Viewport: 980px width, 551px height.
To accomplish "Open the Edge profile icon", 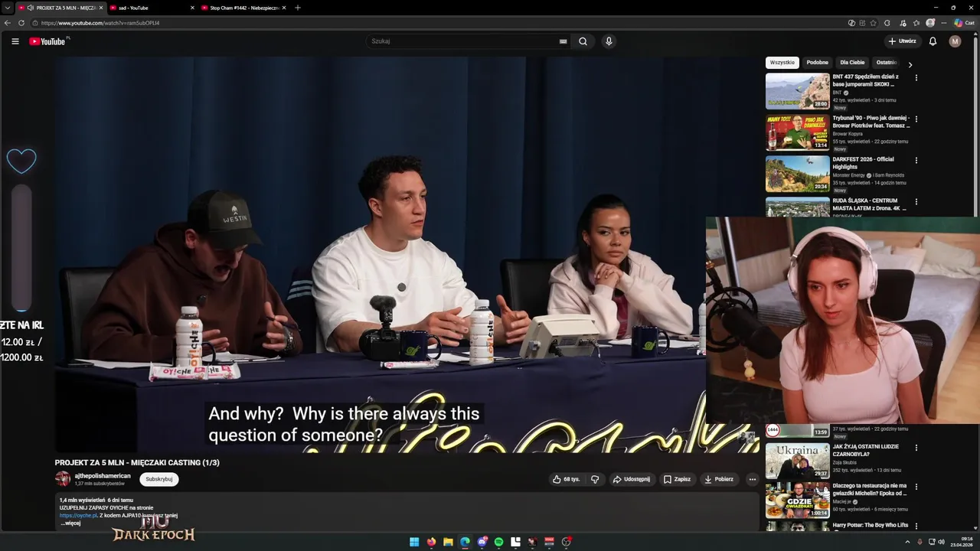I will tap(930, 23).
